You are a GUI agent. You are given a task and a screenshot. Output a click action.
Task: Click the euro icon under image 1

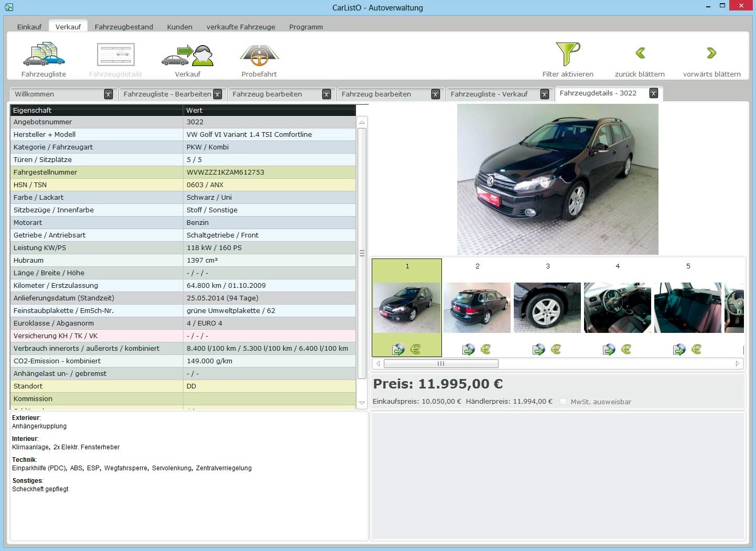415,349
